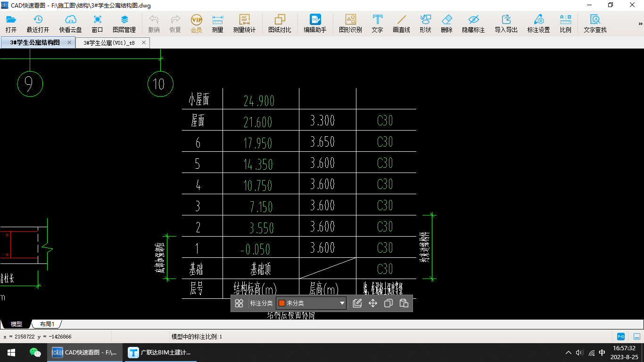Click the edit annotation pencil icon
Screen dimensions: 644x362
[357, 303]
